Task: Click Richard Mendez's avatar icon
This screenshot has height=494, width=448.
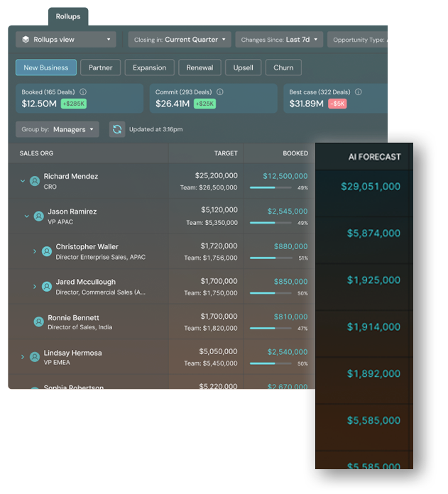Action: click(x=34, y=181)
